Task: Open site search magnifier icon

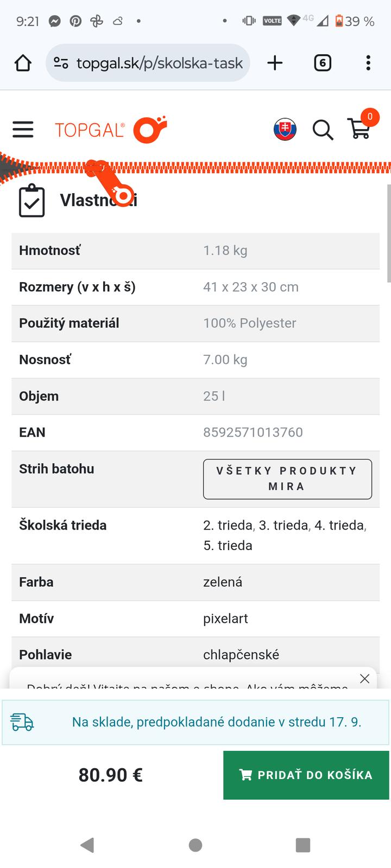Action: tap(323, 130)
